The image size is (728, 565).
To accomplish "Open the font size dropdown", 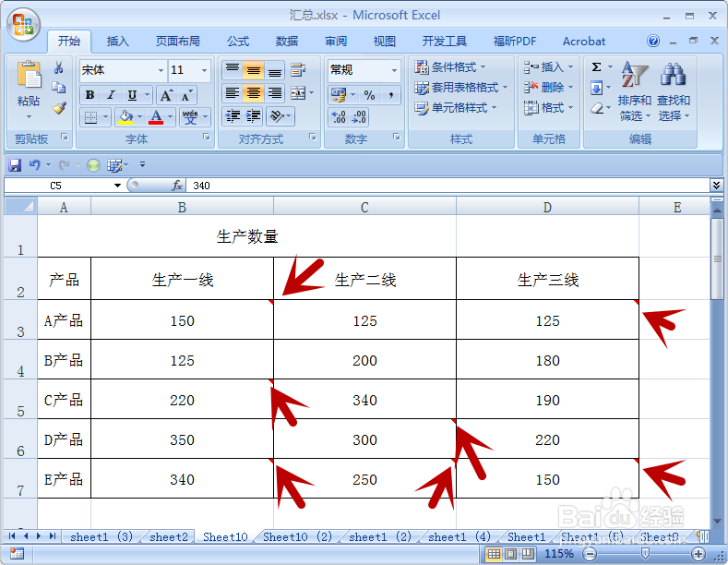I will [204, 70].
